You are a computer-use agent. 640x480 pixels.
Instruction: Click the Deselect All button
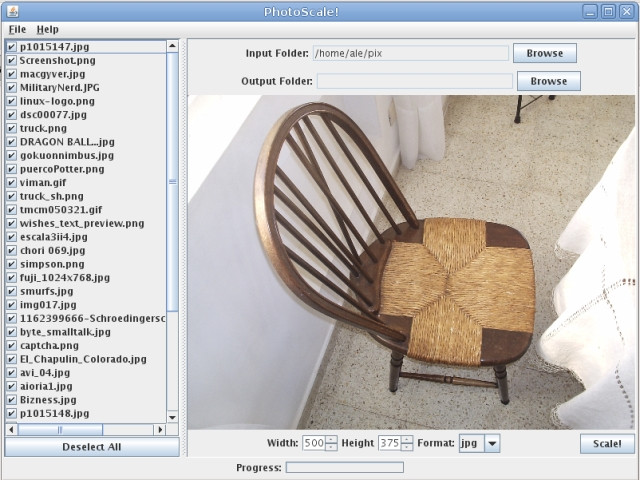(92, 447)
